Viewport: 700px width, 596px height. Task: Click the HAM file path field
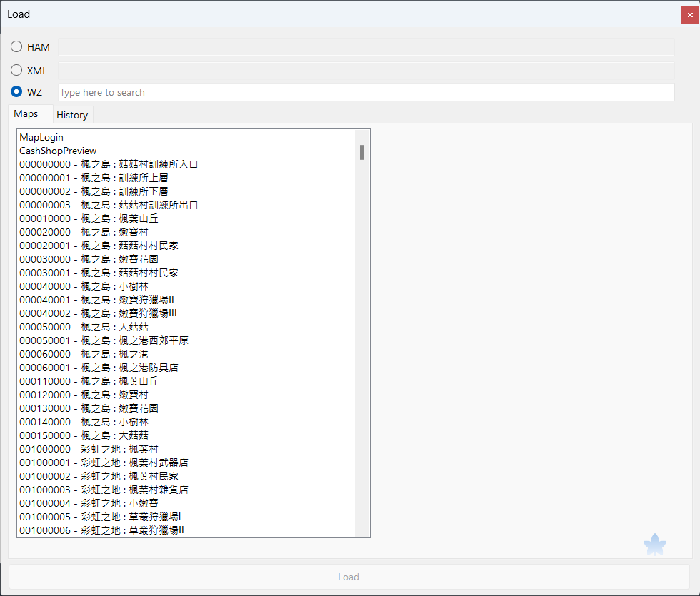click(366, 47)
